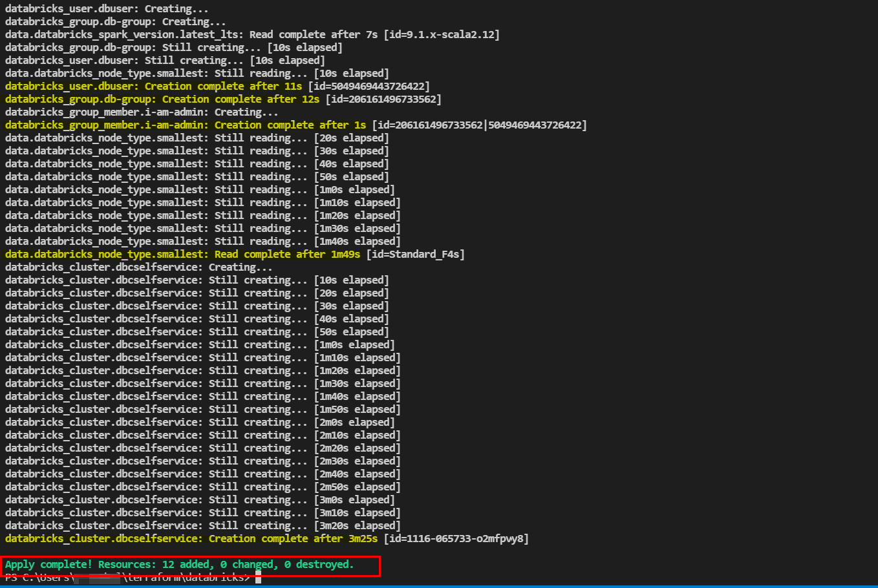Click node_type.smallest '[30s elapsed]' reading line
This screenshot has height=588, width=878.
tap(197, 151)
